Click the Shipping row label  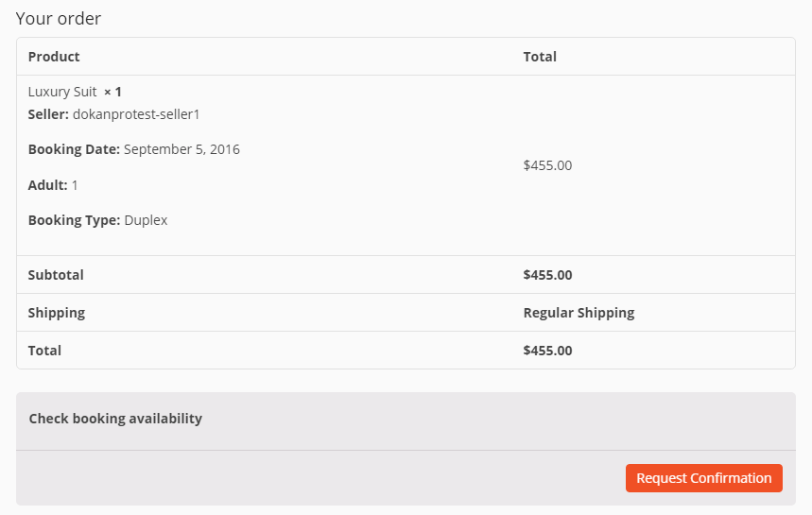[x=57, y=313]
